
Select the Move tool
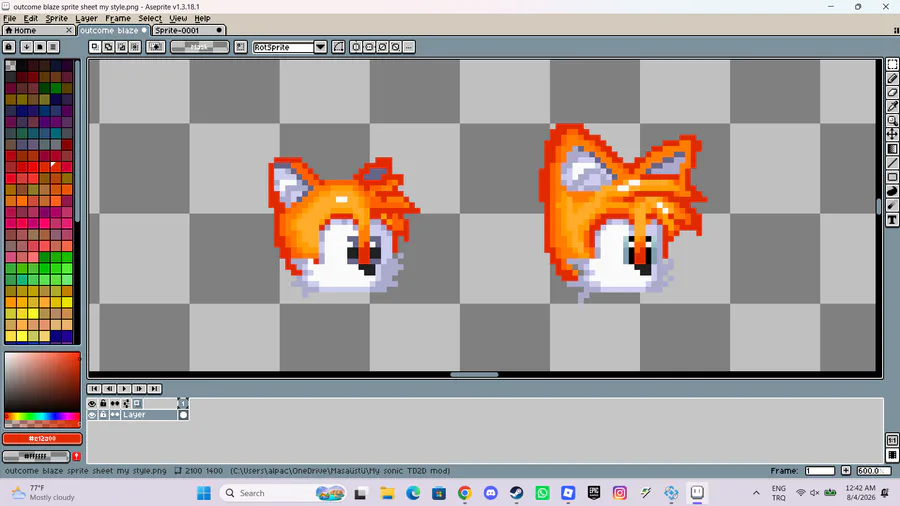point(892,135)
